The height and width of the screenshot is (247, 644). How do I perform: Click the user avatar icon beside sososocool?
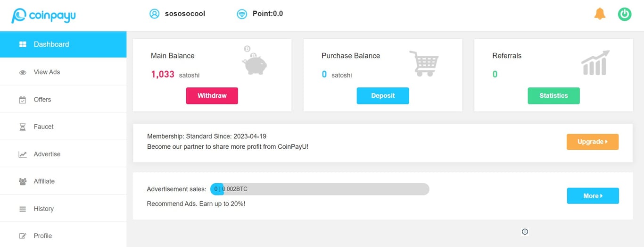pyautogui.click(x=155, y=14)
